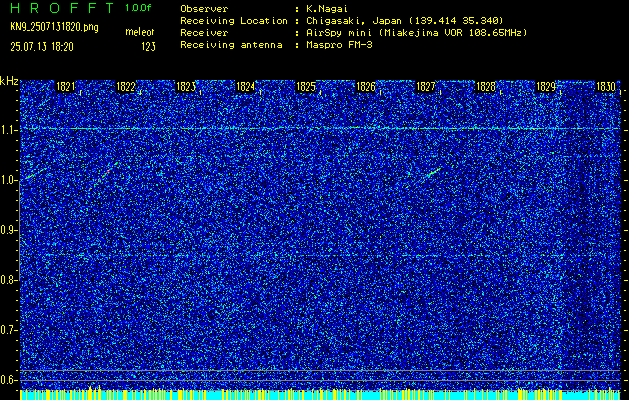Click the 1827 time marker
The height and width of the screenshot is (400, 629).
(x=426, y=87)
